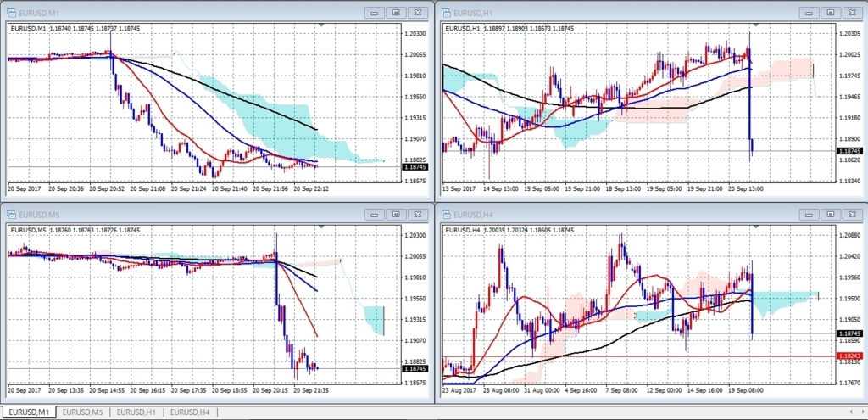The width and height of the screenshot is (868, 420).
Task: Click the 1.18745 price label in M1 chart
Action: [x=415, y=167]
